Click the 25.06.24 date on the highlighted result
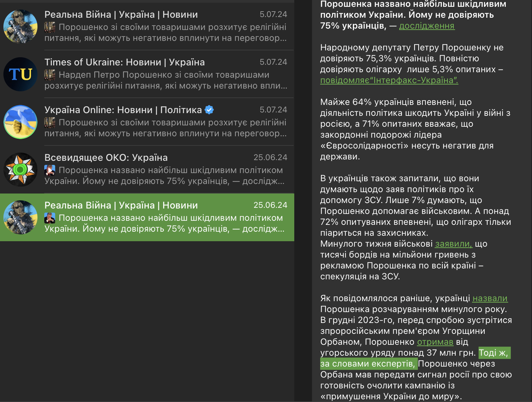Image resolution: width=532 pixels, height=402 pixels. coord(270,205)
